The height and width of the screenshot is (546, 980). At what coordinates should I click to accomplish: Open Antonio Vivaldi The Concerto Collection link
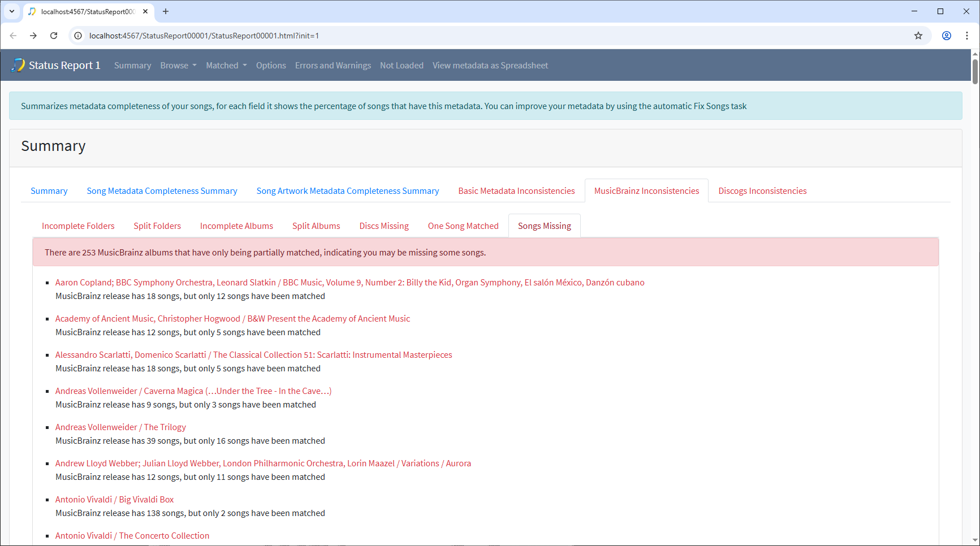coord(132,536)
